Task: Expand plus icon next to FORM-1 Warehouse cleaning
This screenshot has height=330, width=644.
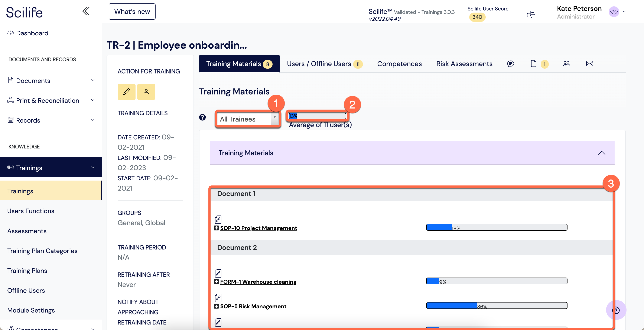Action: pyautogui.click(x=217, y=282)
